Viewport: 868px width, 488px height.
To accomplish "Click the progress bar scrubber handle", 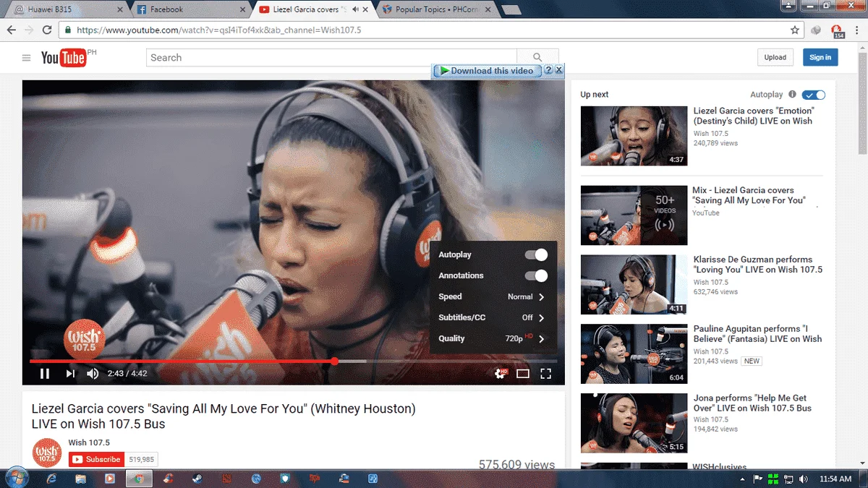I will click(334, 361).
